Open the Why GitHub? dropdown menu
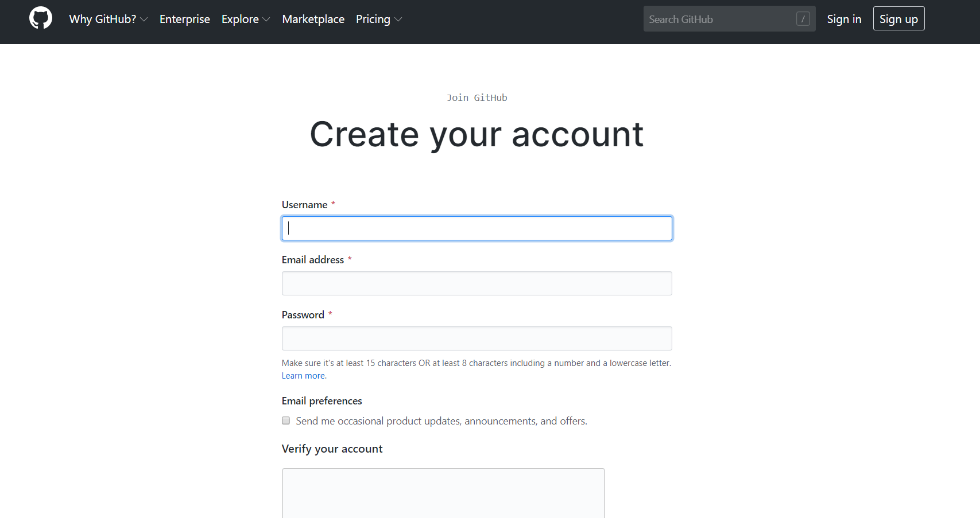Screen dimensions: 980x518 [108, 19]
